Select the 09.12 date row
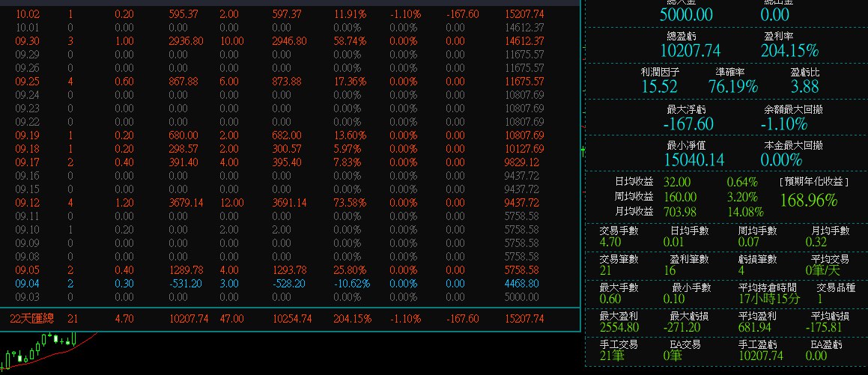The image size is (868, 375). click(279, 202)
